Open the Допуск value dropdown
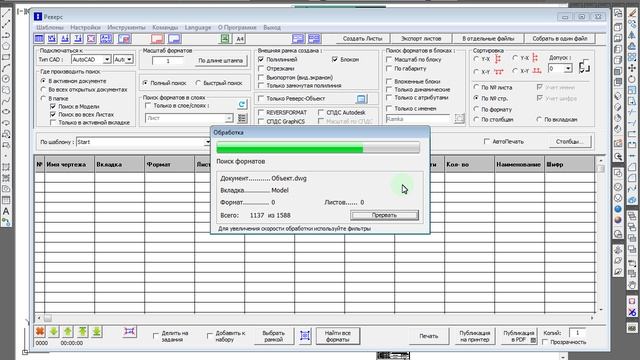Viewport: 640px width, 360px height. (x=568, y=69)
